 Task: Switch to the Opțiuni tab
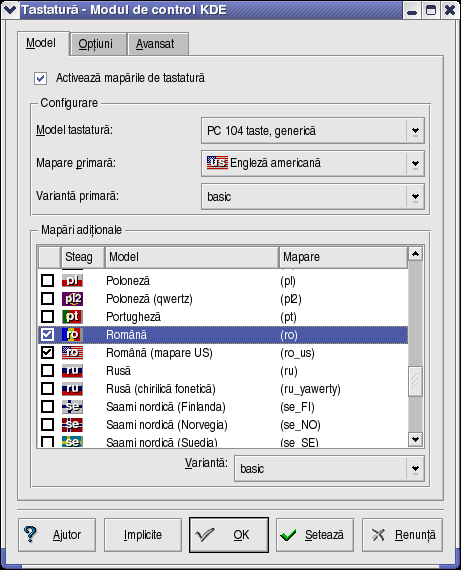coord(96,44)
